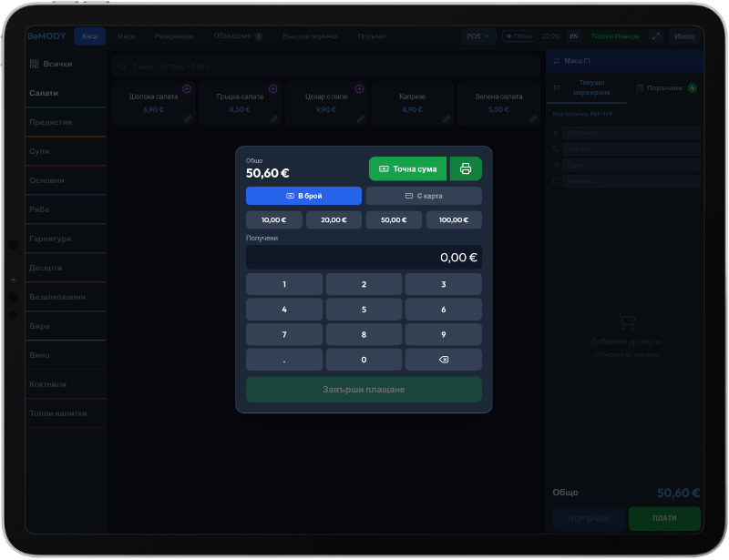
Task: Open the Георги Иванов user menu
Action: pos(614,36)
